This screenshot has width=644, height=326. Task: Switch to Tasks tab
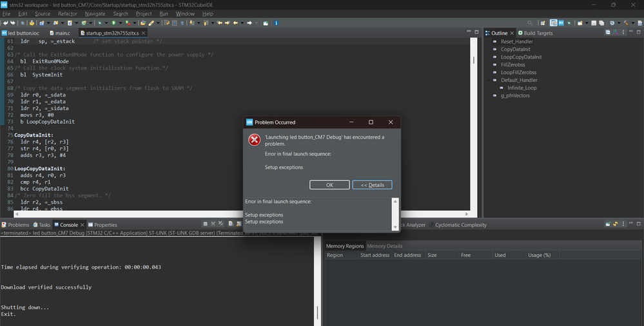tap(41, 225)
